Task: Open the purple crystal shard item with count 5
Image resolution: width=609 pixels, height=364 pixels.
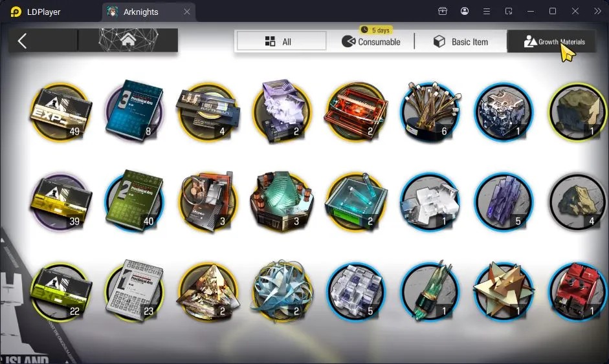Action: click(x=504, y=202)
